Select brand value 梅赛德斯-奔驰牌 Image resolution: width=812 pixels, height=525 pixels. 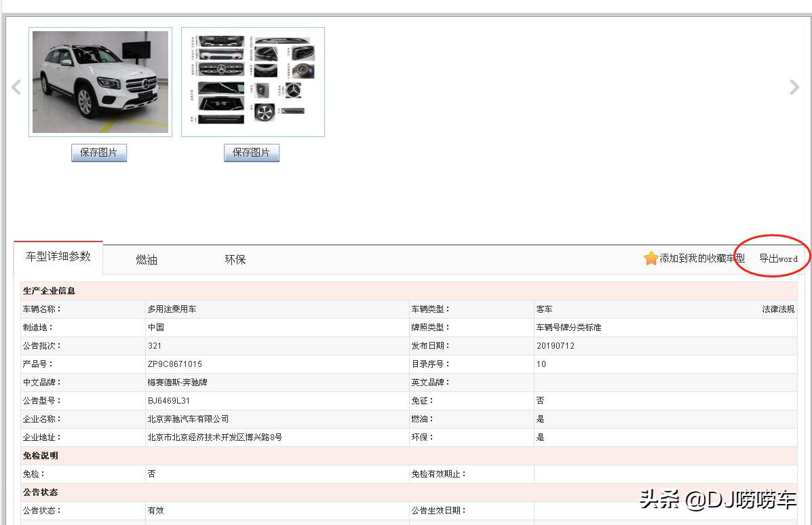[x=177, y=382]
